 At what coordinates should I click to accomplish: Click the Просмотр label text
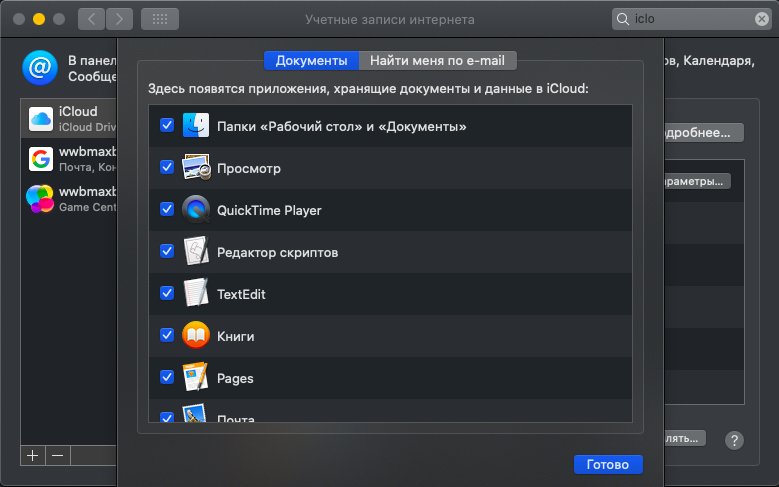point(249,168)
